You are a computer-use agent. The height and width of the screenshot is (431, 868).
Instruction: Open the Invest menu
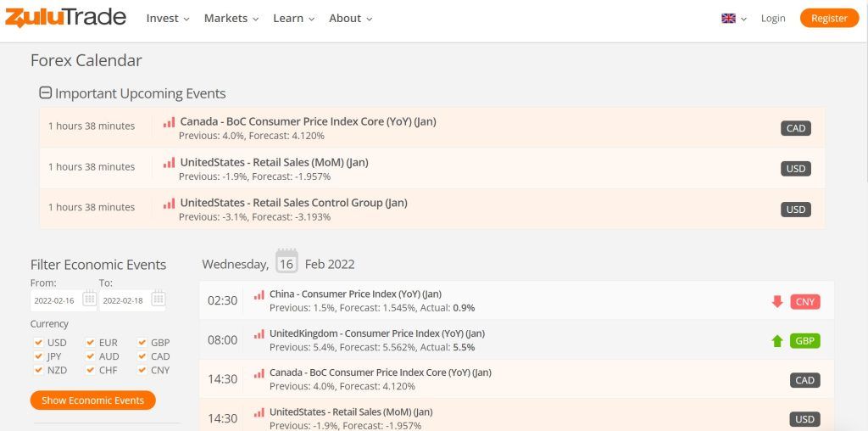pyautogui.click(x=168, y=19)
